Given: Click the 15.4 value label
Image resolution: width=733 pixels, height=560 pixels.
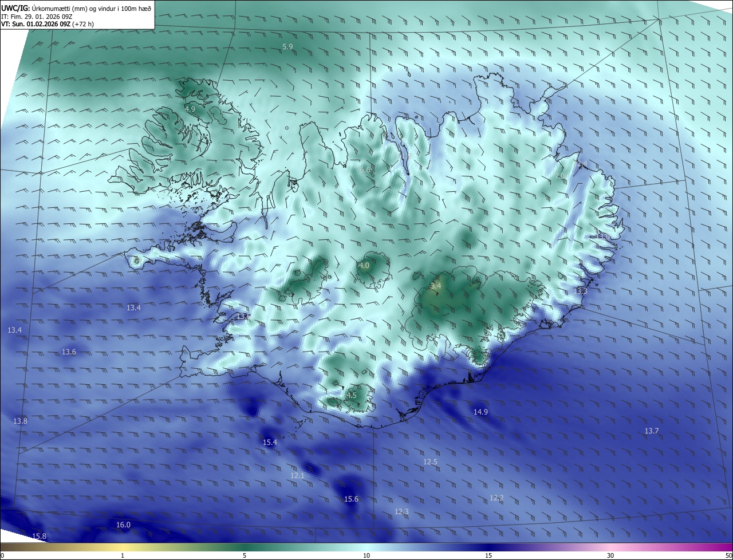Looking at the screenshot, I should tap(270, 443).
